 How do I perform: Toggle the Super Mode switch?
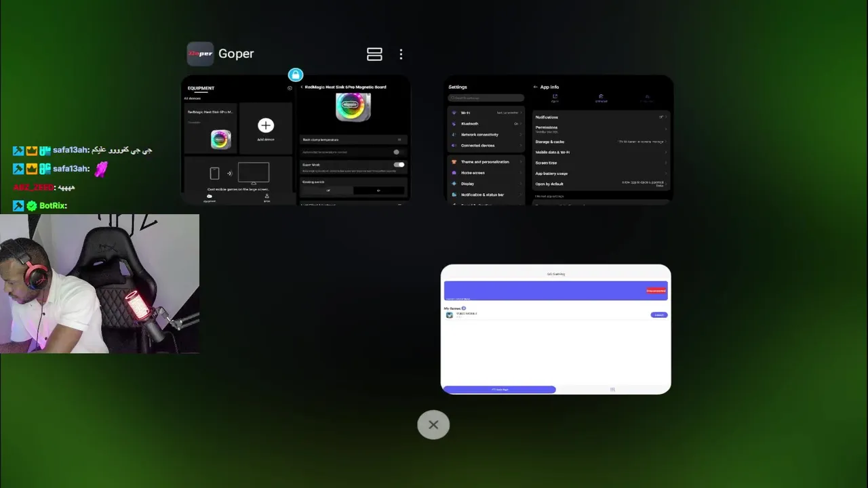(399, 165)
